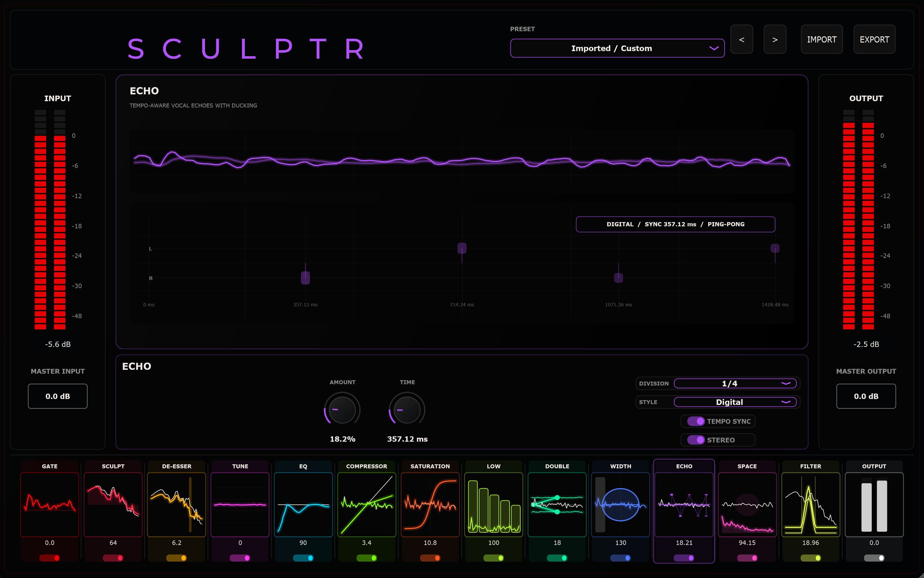Open the Compressor module thumbnail
The image size is (924, 578).
[x=367, y=505]
